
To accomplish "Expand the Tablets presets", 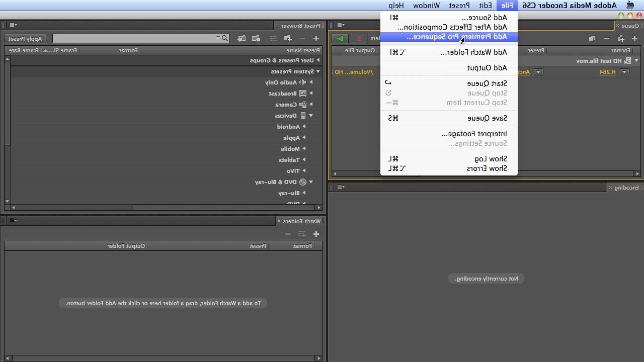I will pos(304,160).
